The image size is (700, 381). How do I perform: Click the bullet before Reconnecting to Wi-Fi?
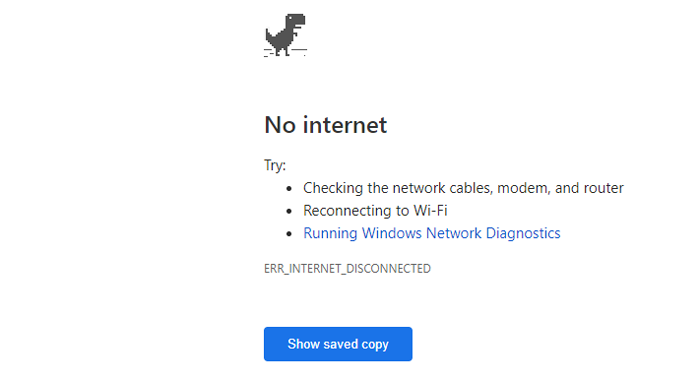tap(289, 211)
